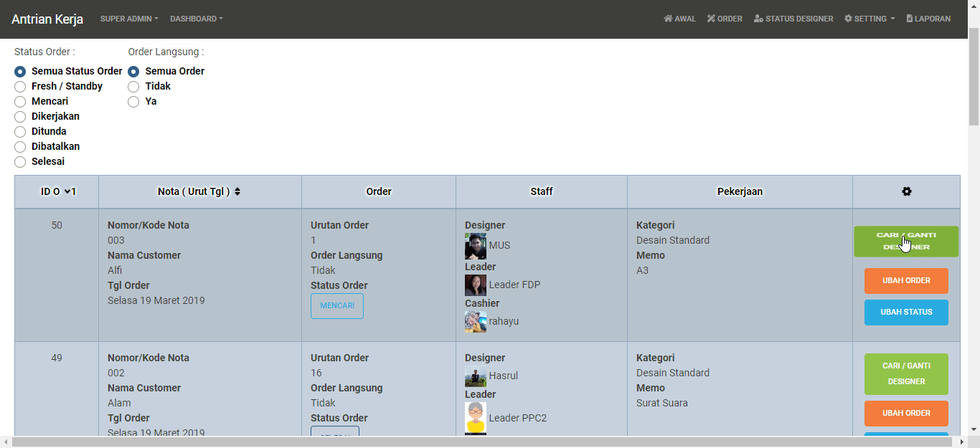Screen dimensions: 980x448
Task: Click the document icon beside LAPORAN
Action: pyautogui.click(x=910, y=19)
